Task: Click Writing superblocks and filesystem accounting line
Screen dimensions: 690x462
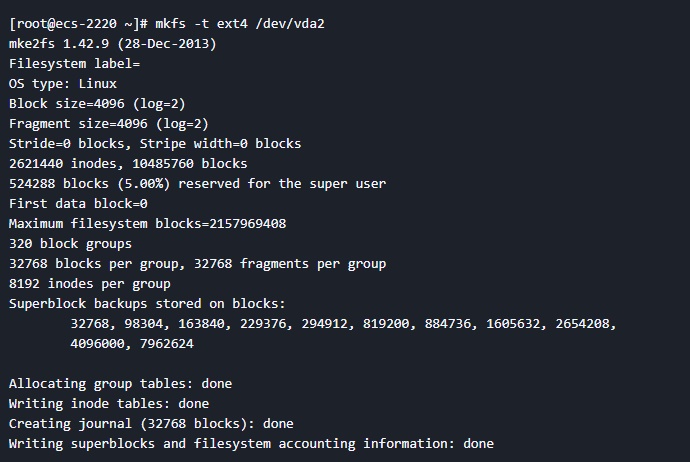Action: [251, 444]
